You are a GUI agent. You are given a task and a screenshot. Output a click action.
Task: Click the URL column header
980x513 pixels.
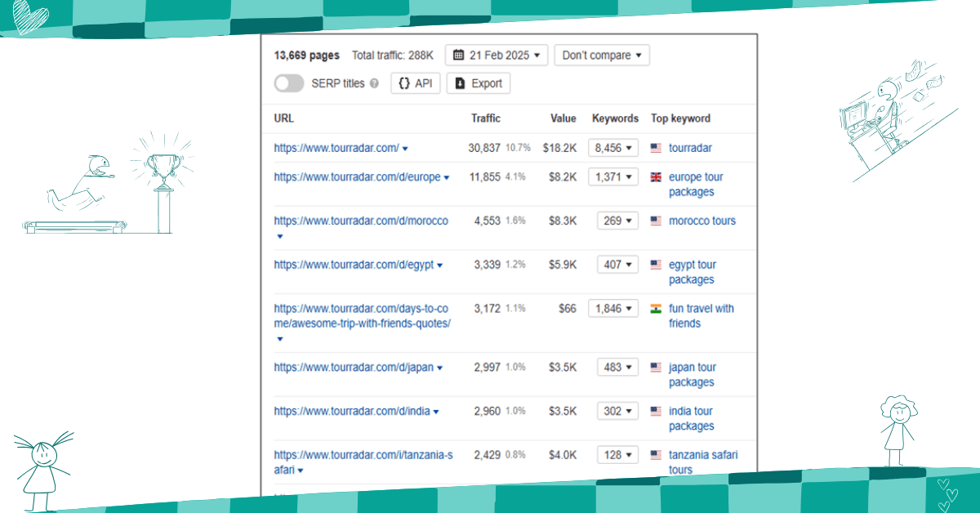tap(284, 118)
